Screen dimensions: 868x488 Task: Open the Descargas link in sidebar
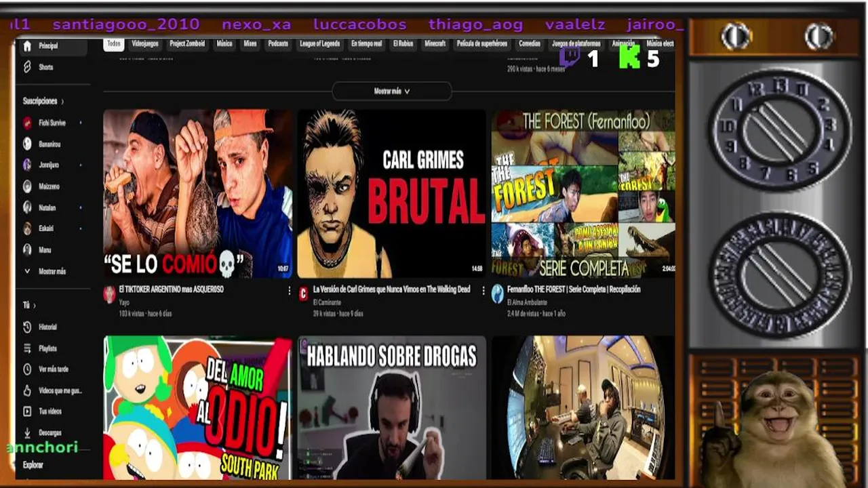tap(50, 432)
